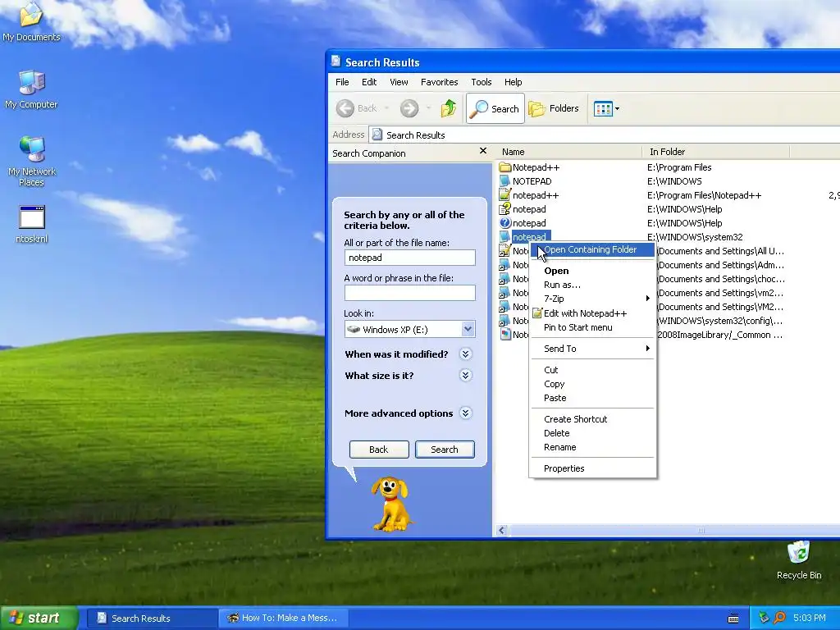Toggle the Search toolbar button
The image size is (840, 630).
pyautogui.click(x=495, y=108)
